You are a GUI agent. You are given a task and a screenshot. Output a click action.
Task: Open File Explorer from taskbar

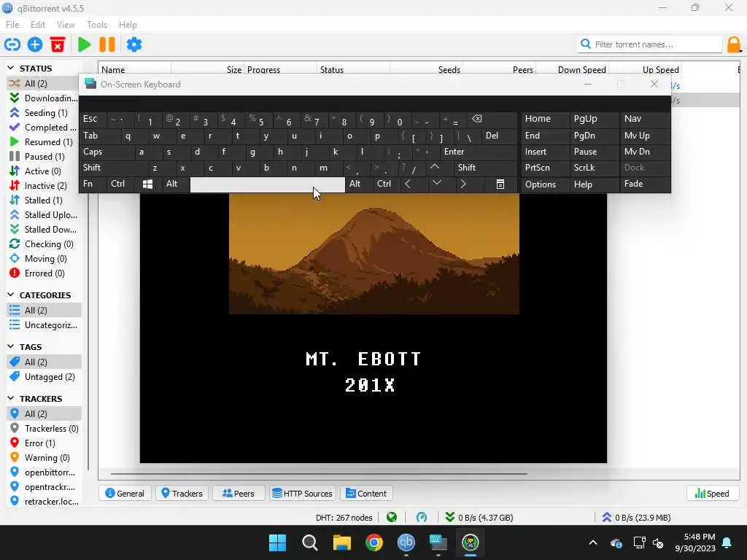[341, 542]
